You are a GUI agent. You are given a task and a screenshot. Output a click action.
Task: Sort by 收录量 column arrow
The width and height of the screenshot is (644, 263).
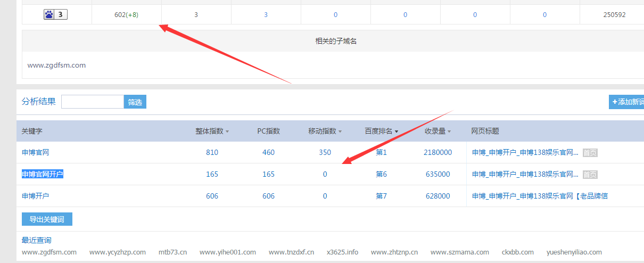(449, 131)
